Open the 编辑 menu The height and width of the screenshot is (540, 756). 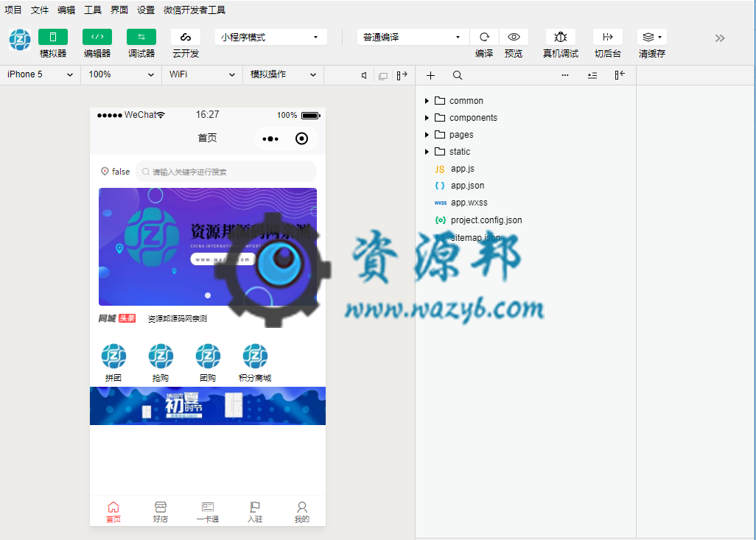pyautogui.click(x=66, y=10)
